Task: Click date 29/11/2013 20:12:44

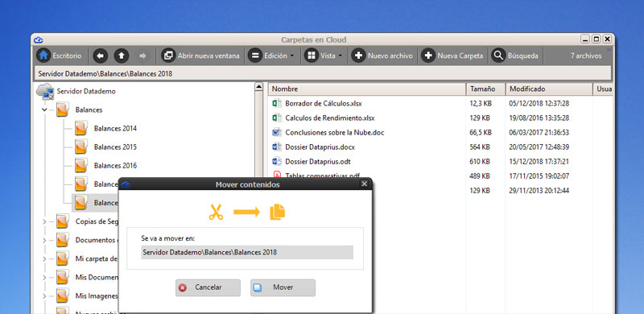Action: pyautogui.click(x=539, y=191)
